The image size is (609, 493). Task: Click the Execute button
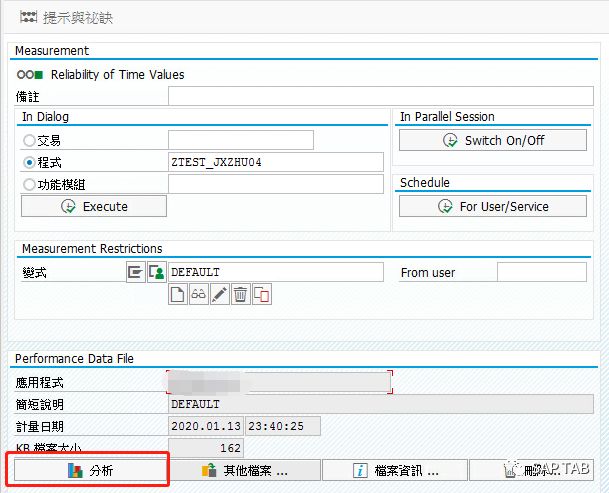(x=94, y=206)
